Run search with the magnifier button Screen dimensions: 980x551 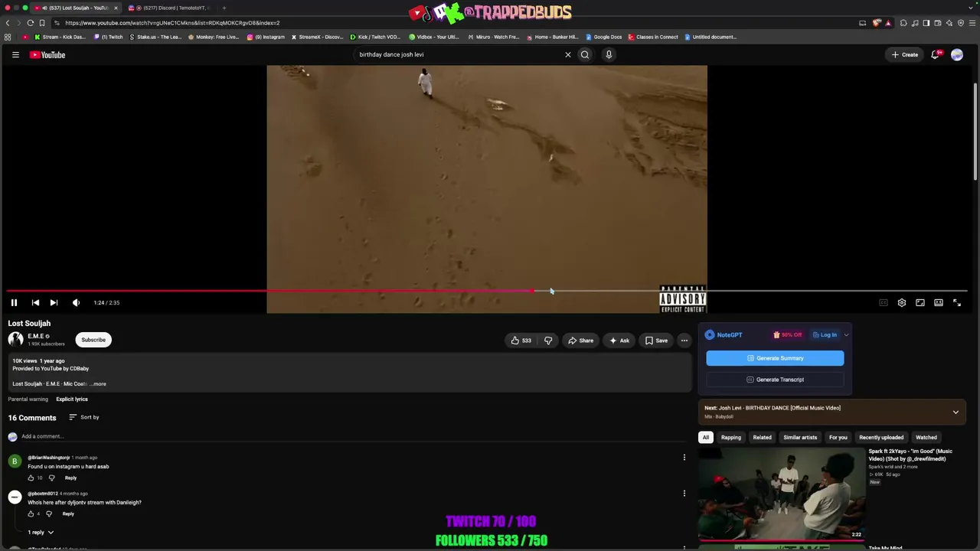click(x=585, y=54)
